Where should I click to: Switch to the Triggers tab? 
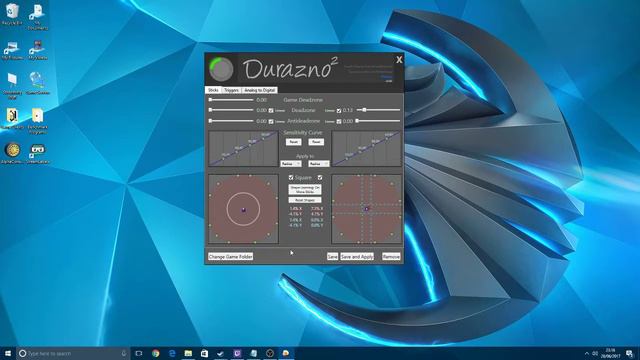[231, 90]
